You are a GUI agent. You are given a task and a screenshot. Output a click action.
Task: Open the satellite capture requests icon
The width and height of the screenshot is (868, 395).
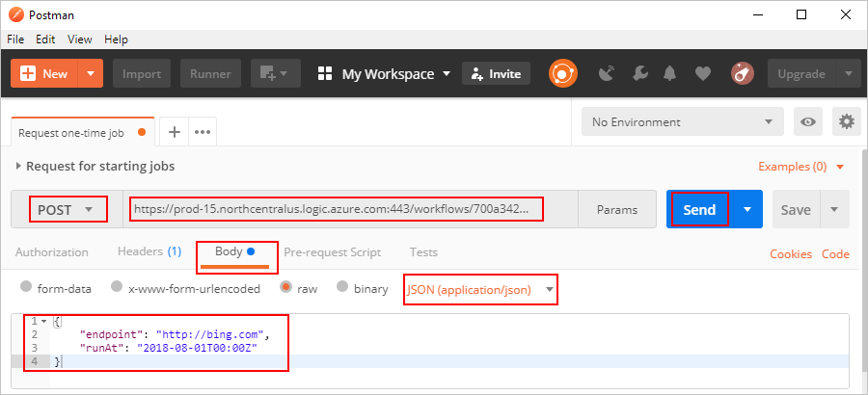(x=608, y=73)
